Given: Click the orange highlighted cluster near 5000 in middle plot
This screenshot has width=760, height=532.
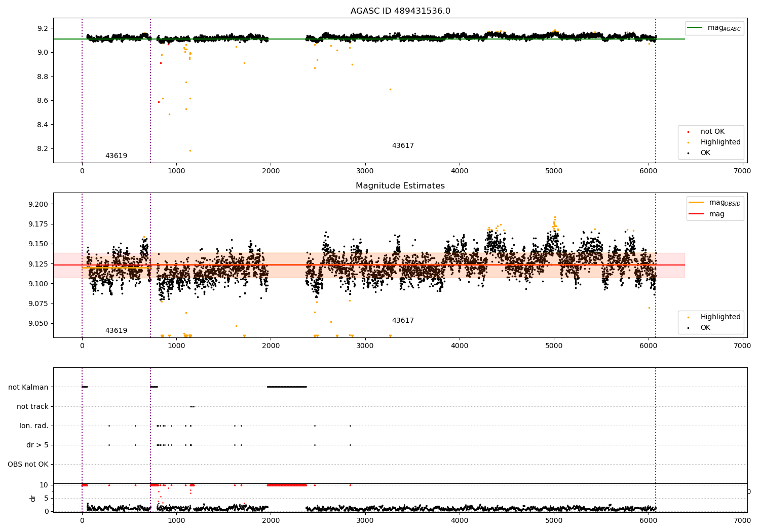Looking at the screenshot, I should 554,223.
